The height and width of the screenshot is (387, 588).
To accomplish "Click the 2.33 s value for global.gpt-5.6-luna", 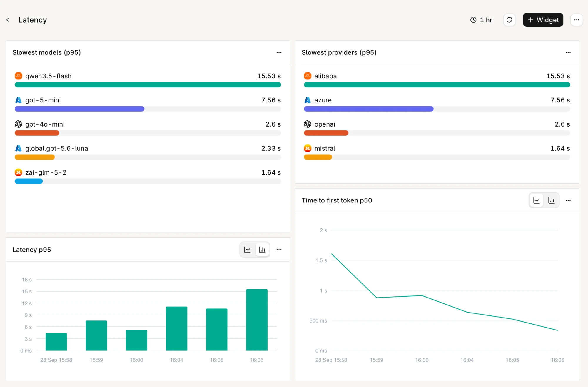I will pyautogui.click(x=271, y=148).
